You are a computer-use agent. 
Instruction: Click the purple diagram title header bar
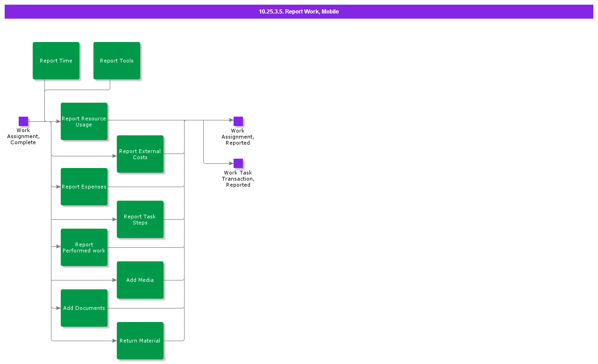299,12
